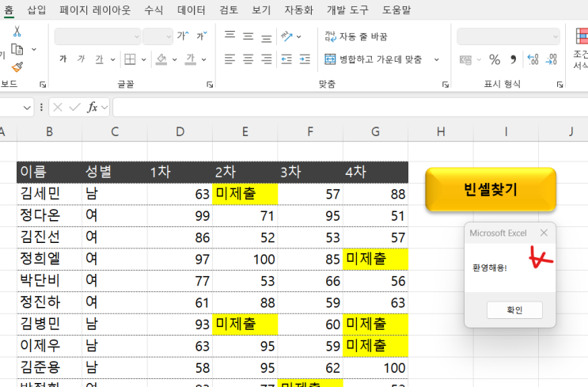Click the cell Borders icon

(x=130, y=59)
